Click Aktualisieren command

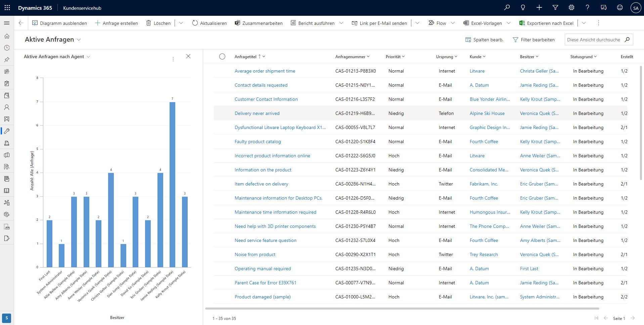tap(210, 23)
